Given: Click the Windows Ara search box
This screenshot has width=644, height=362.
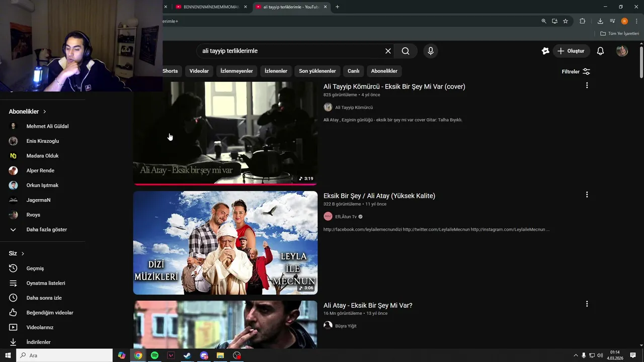Looking at the screenshot, I should 64,355.
